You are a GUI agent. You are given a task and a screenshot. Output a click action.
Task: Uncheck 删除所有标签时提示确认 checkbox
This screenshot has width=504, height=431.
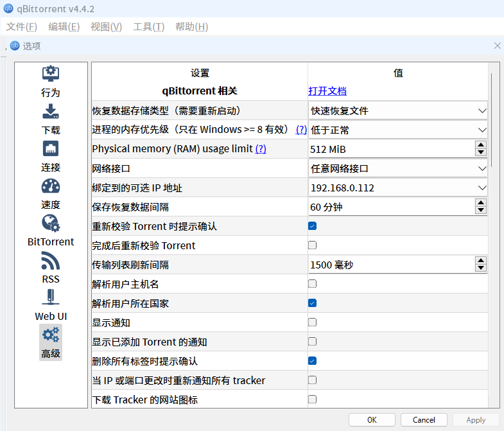click(312, 361)
